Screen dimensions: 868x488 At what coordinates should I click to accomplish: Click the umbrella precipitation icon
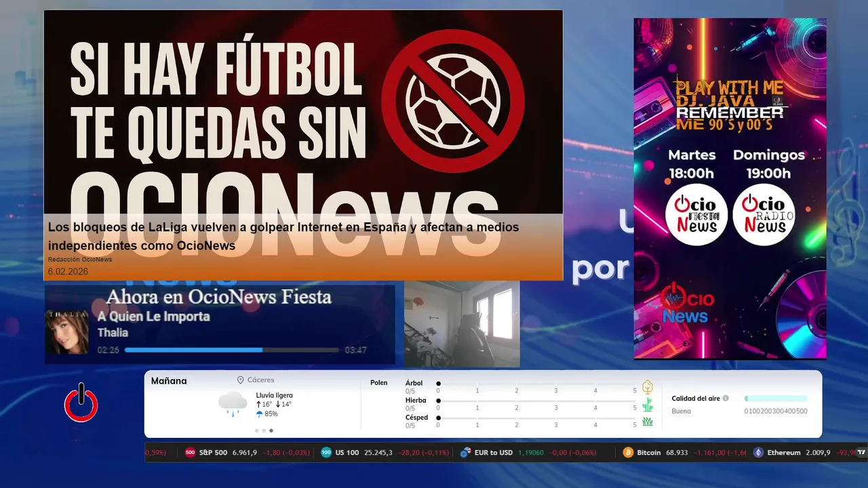(259, 414)
